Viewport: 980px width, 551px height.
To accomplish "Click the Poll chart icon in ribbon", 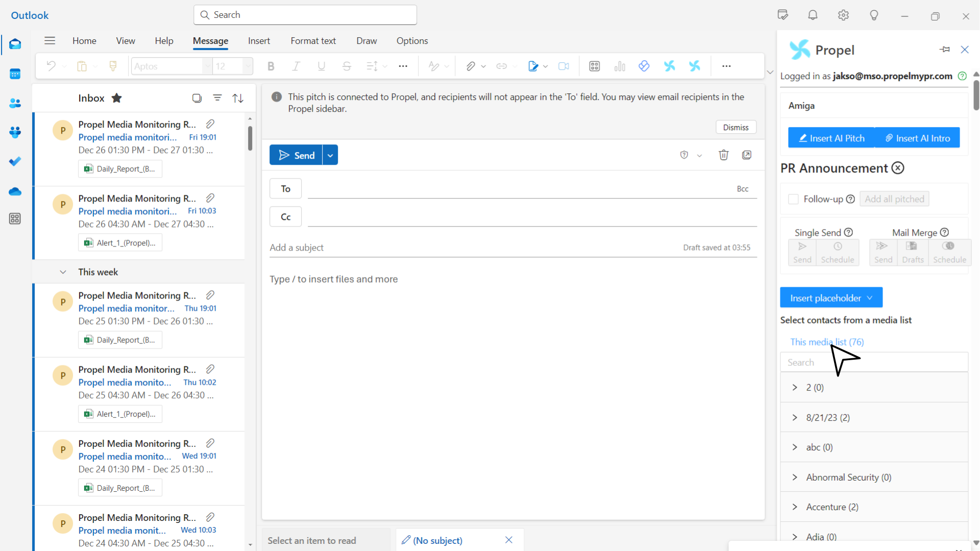I will [620, 66].
